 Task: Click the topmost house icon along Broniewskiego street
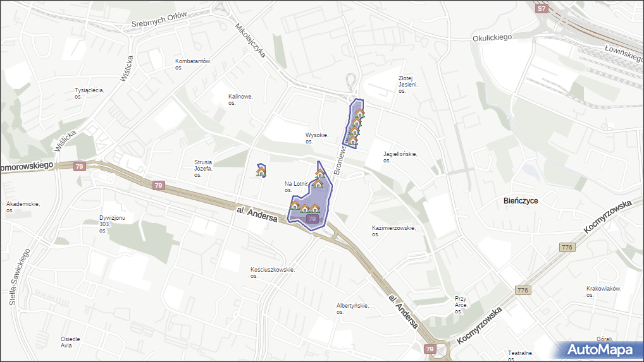pyautogui.click(x=359, y=113)
